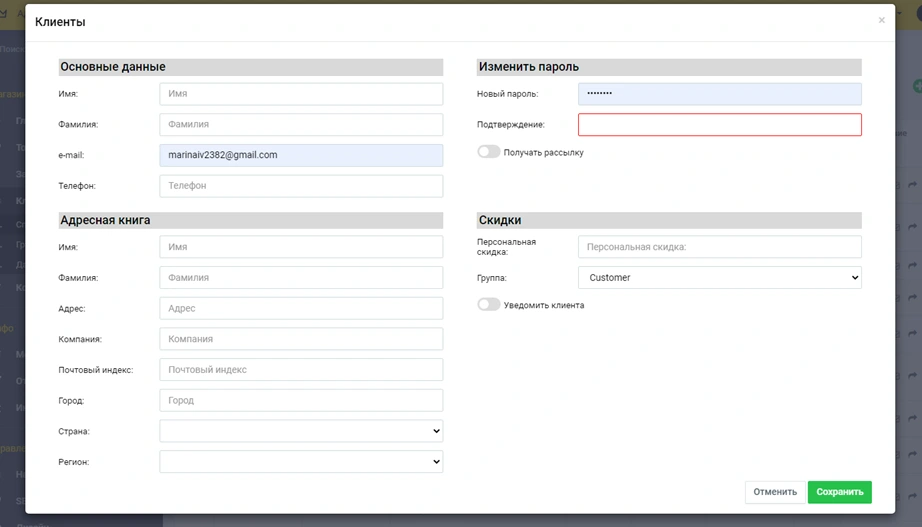Close the Клиенты dialog with X

coord(881,20)
